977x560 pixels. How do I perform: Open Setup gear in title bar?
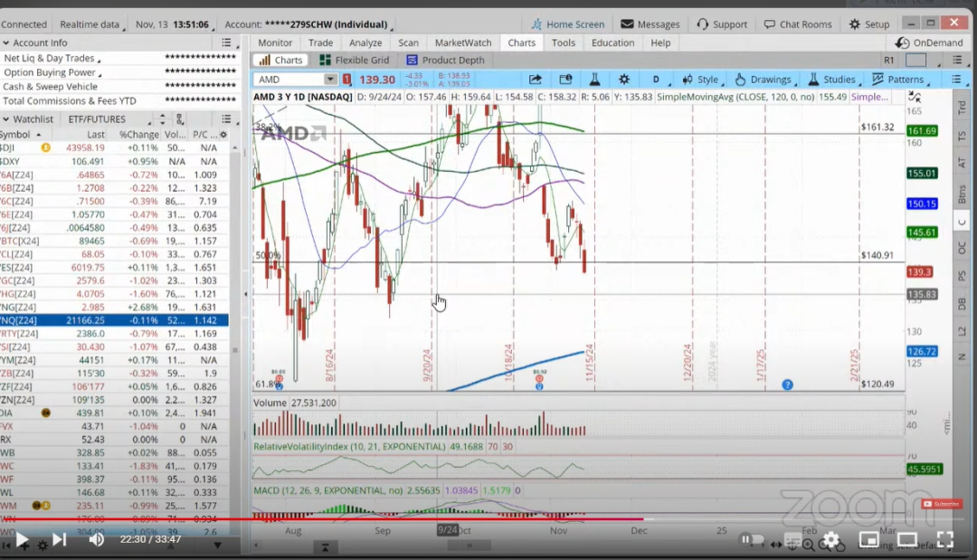[x=854, y=24]
